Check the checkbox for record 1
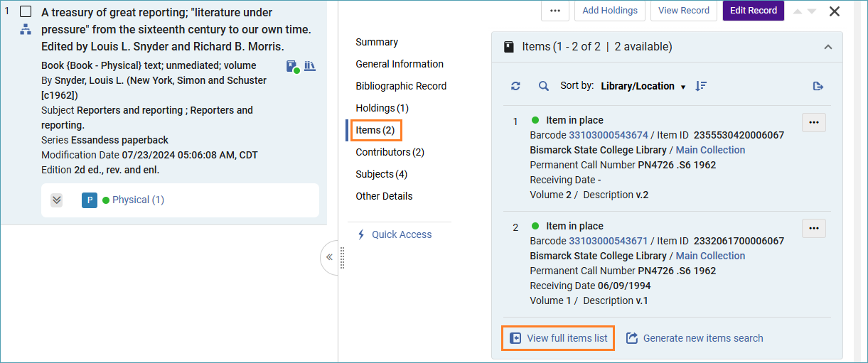 click(26, 11)
